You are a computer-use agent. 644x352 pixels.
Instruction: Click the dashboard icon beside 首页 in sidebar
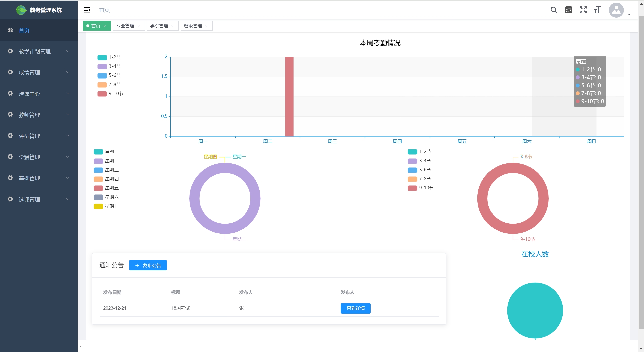[x=10, y=30]
